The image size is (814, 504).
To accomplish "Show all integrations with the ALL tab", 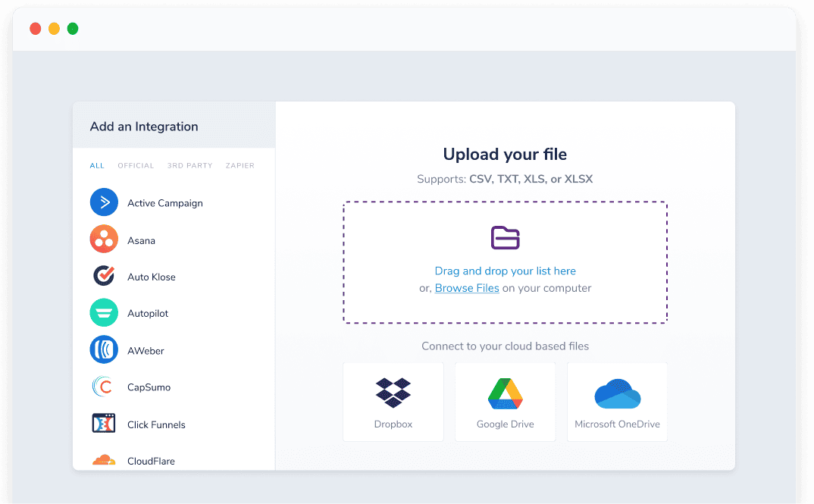I will (x=97, y=165).
